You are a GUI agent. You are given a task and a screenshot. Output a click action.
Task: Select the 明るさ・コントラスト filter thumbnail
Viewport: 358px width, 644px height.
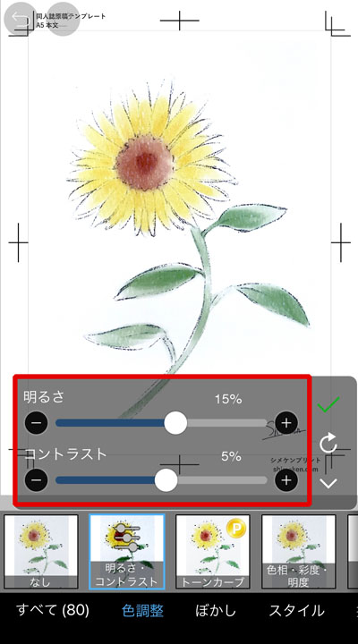127,552
